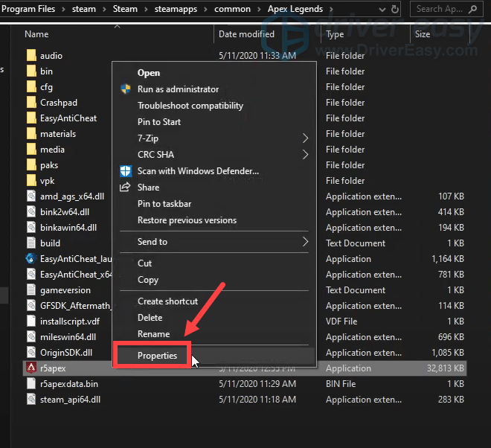Image resolution: width=491 pixels, height=448 pixels.
Task: Expand chevron after steamapps breadcrumb
Action: pos(206,9)
